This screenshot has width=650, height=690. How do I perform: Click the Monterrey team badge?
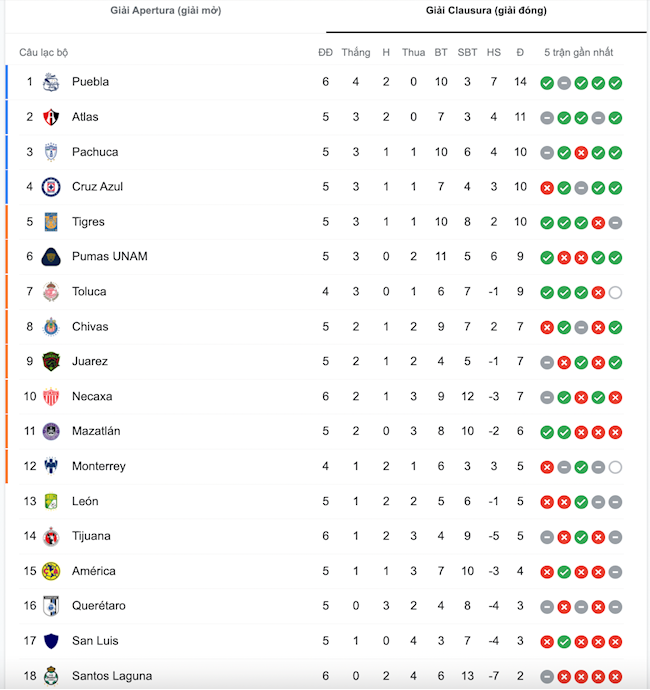coord(51,467)
